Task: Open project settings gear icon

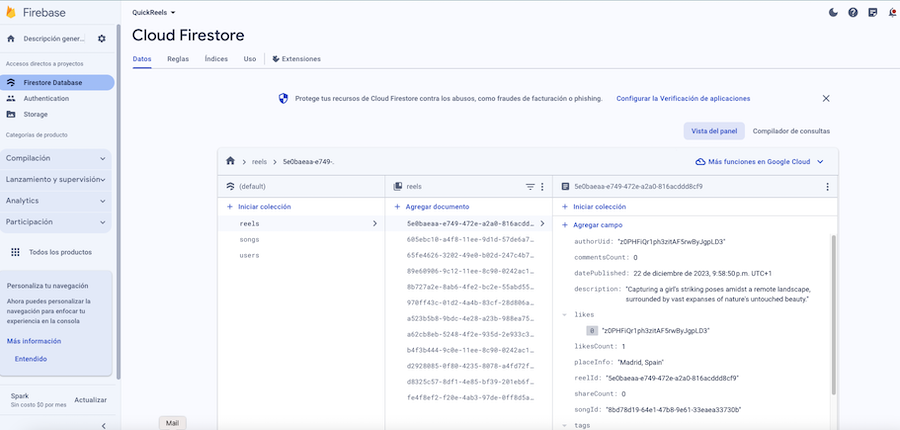Action: click(102, 38)
